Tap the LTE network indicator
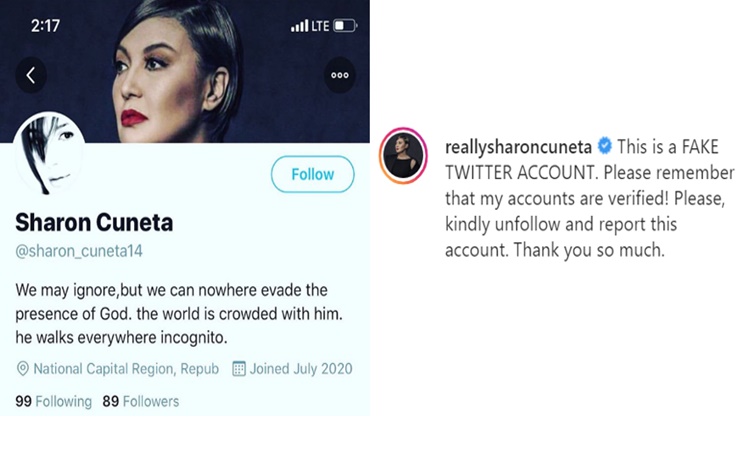Viewport: 750px width, 450px height. click(321, 25)
